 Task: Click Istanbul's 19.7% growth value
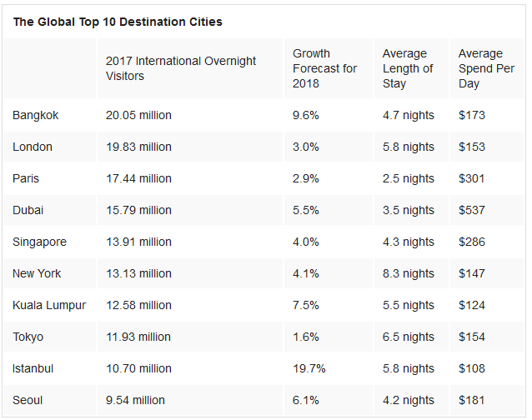(309, 368)
